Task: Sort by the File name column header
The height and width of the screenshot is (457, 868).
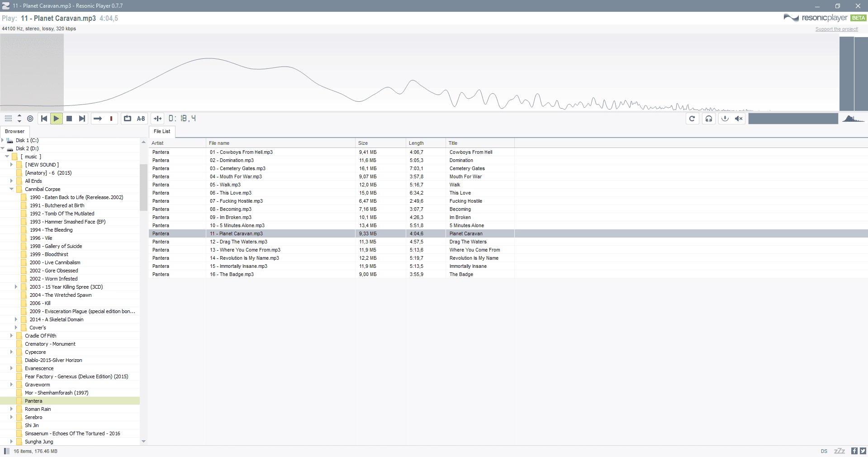Action: point(280,143)
